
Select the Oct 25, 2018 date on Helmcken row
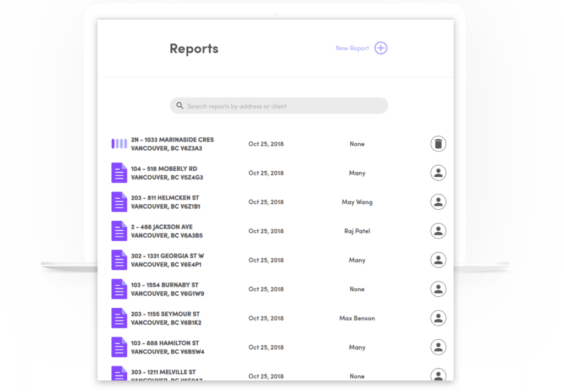(266, 202)
